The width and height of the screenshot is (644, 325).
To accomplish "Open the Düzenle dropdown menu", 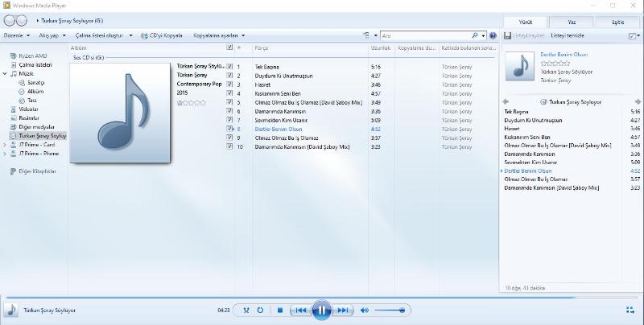I will pos(17,35).
